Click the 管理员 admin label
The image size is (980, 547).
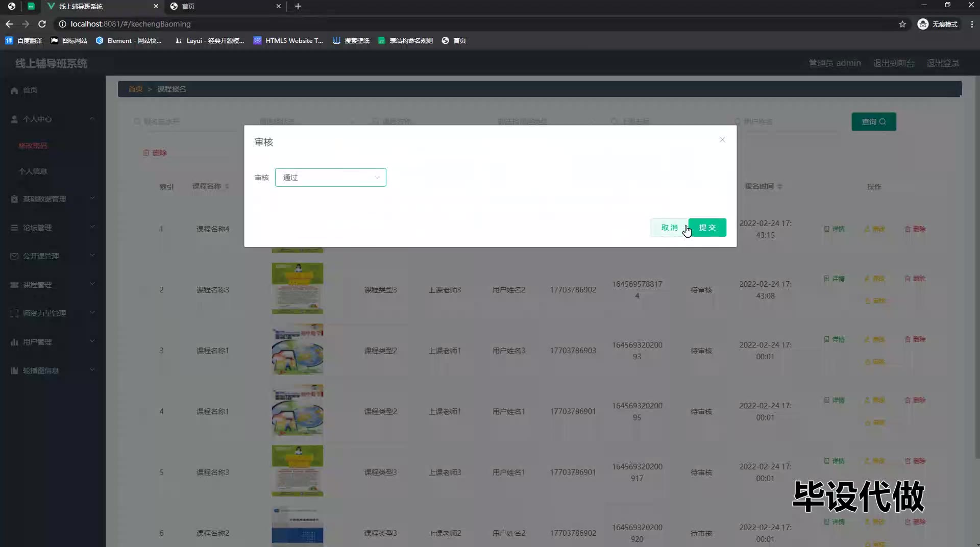[835, 63]
